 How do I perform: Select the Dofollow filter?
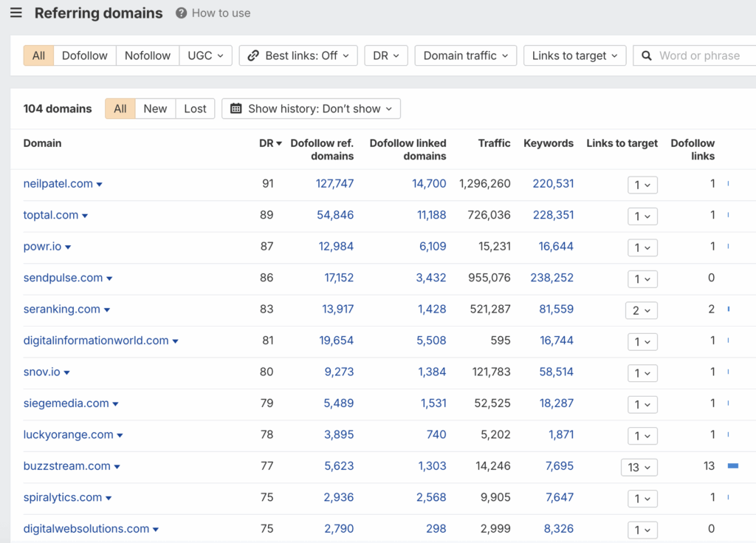[x=84, y=55]
